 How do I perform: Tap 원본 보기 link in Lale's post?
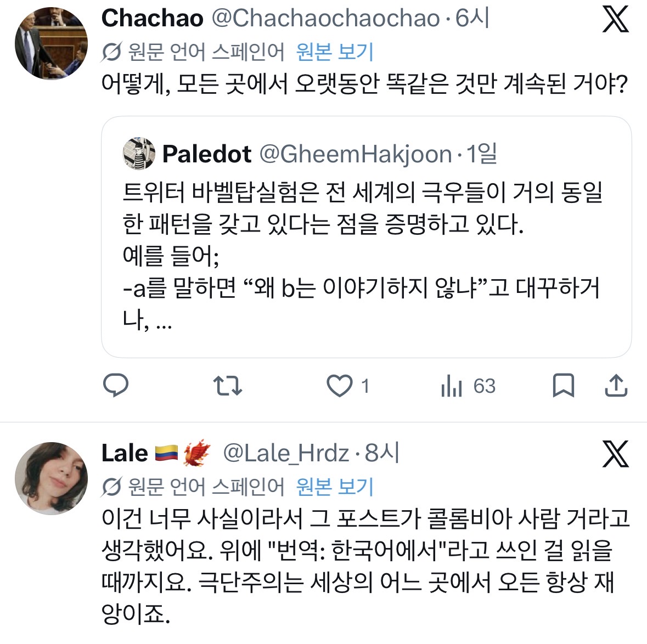[x=335, y=487]
